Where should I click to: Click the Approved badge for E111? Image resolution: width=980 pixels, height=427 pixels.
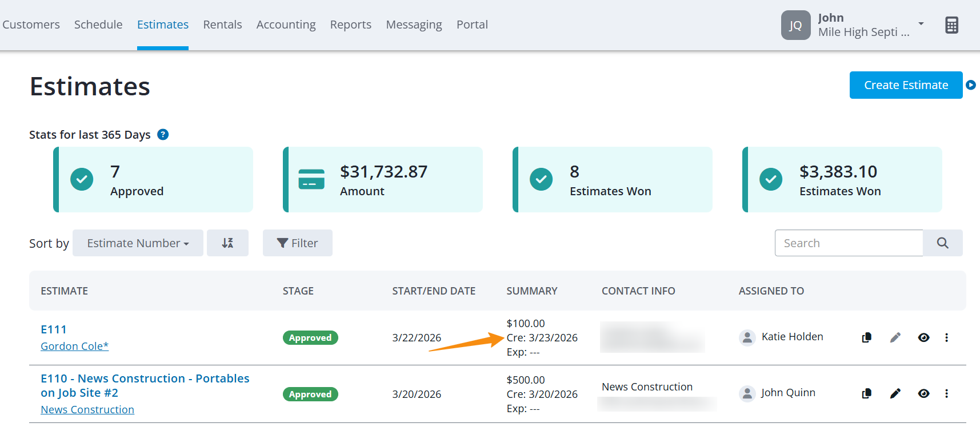tap(310, 338)
